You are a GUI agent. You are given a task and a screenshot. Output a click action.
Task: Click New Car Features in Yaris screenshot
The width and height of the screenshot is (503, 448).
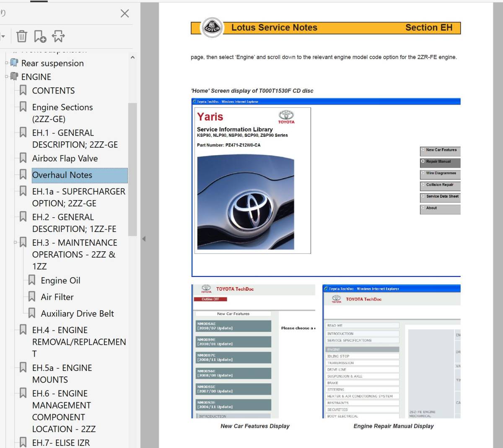click(x=440, y=151)
